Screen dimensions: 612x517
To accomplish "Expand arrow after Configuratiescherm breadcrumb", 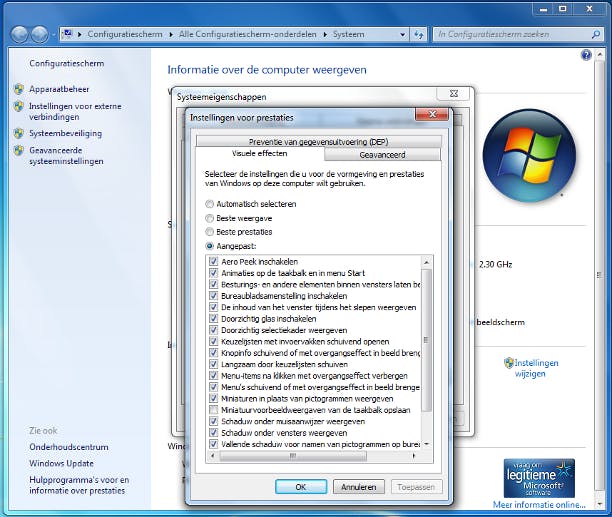I will click(x=171, y=34).
